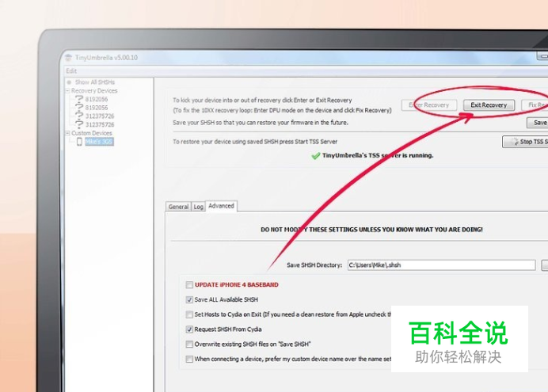
Task: Check prefer my custom device name option
Action: pyautogui.click(x=189, y=360)
